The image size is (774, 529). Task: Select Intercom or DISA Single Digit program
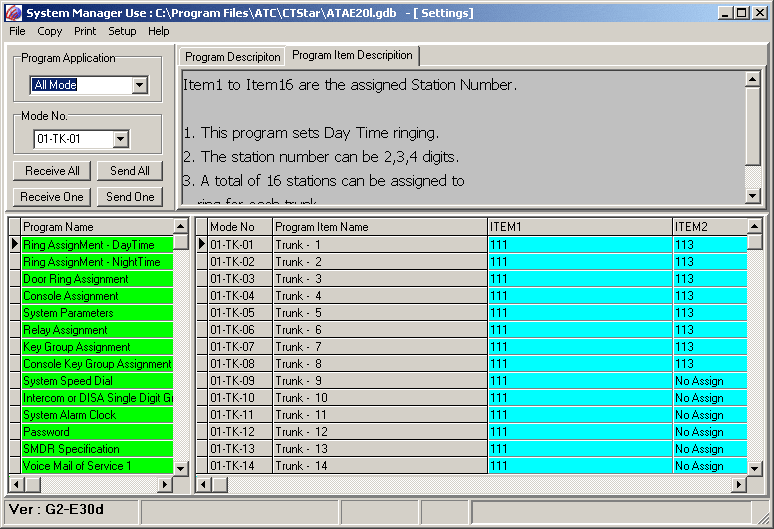pyautogui.click(x=97, y=398)
